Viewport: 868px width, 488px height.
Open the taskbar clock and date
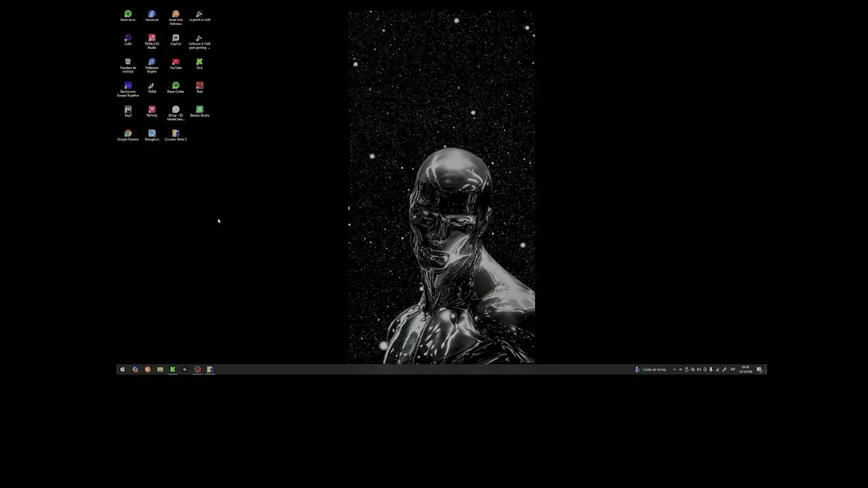click(746, 369)
